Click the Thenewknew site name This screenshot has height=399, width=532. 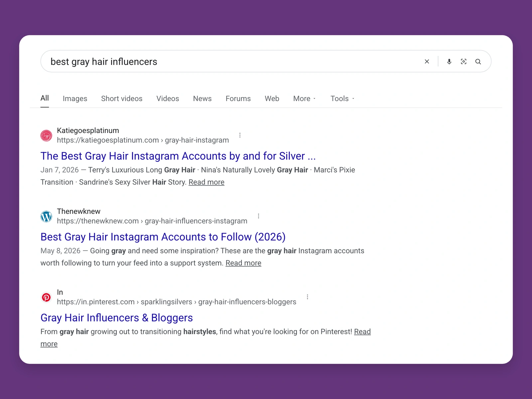pyautogui.click(x=78, y=211)
